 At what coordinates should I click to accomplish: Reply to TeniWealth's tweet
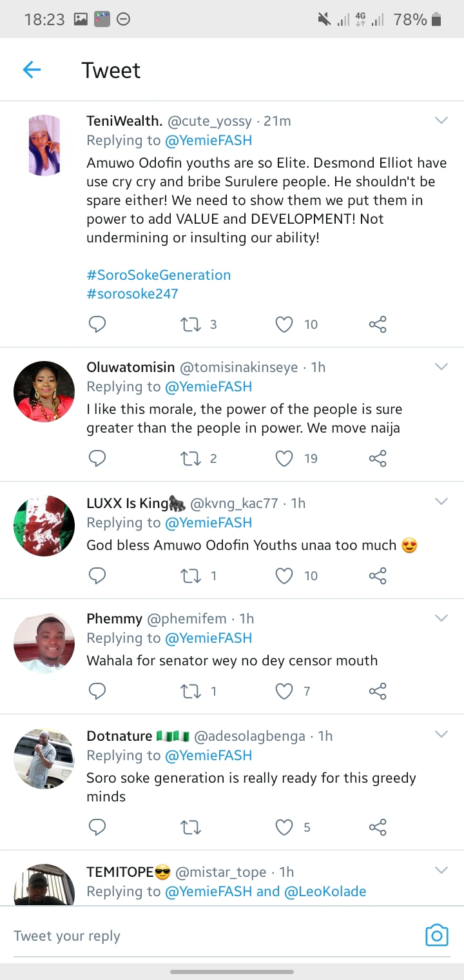click(97, 324)
